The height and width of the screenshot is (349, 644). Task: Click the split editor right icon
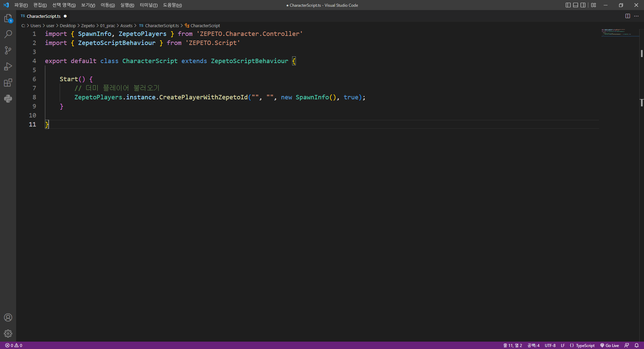pyautogui.click(x=628, y=16)
